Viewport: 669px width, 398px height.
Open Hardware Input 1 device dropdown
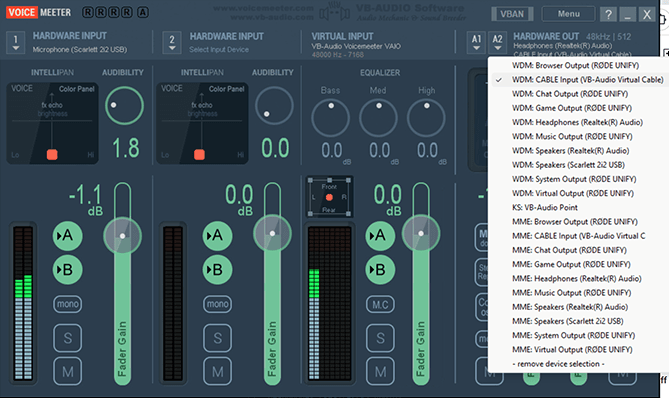pos(16,43)
